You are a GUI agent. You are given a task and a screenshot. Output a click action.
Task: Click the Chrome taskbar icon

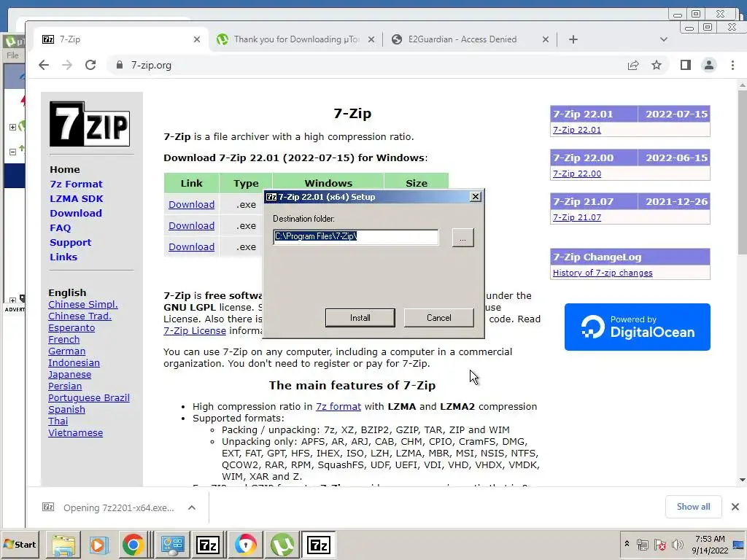(x=133, y=545)
